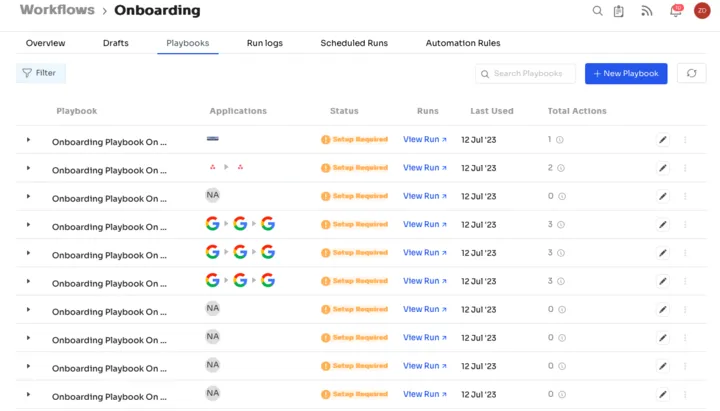
Task: Refresh the playbooks list
Action: pyautogui.click(x=692, y=73)
